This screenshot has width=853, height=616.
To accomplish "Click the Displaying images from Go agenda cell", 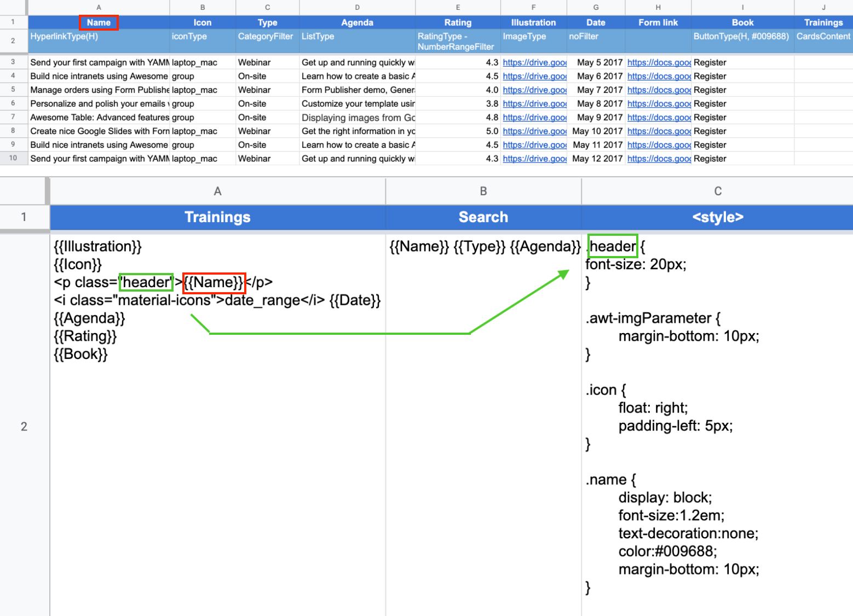I will pyautogui.click(x=358, y=117).
